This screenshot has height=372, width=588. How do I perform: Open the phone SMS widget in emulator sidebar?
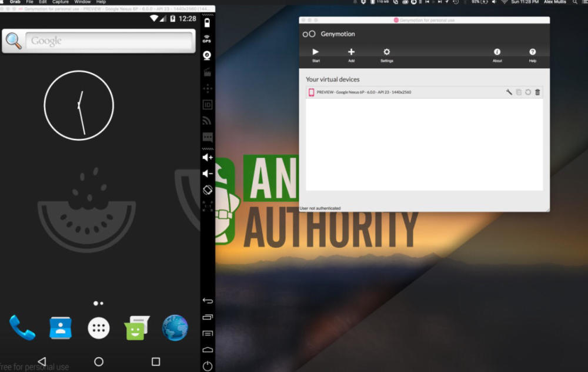coord(208,137)
